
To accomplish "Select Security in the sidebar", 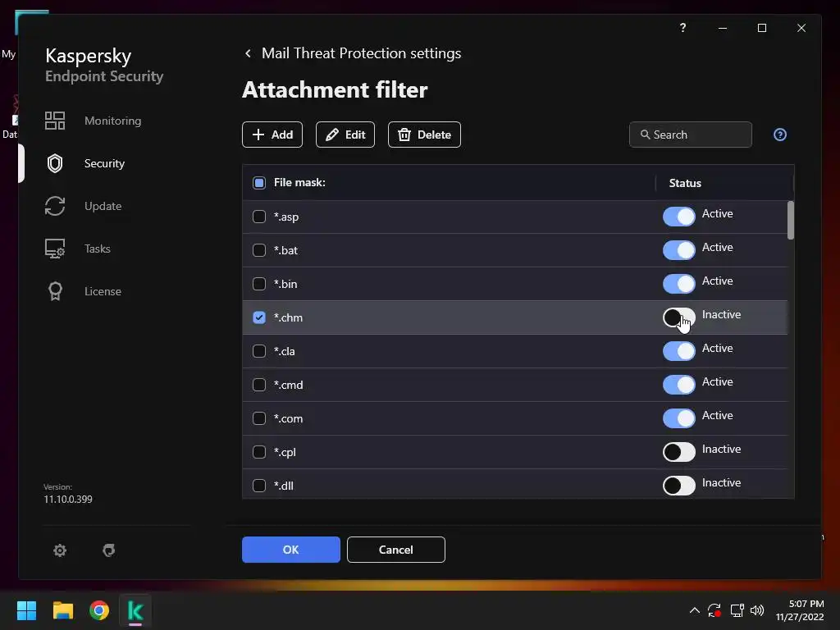I will (104, 163).
